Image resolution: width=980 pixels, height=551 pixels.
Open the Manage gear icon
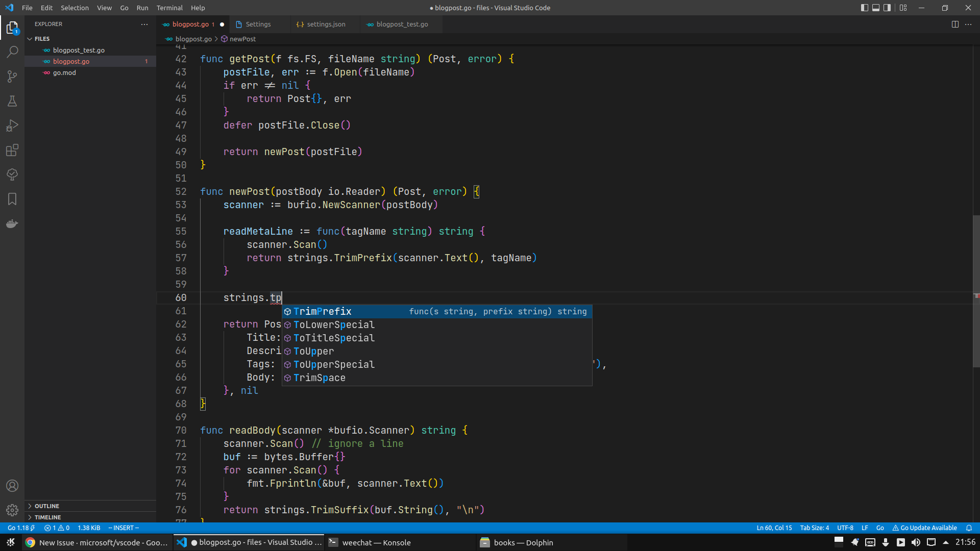point(12,510)
